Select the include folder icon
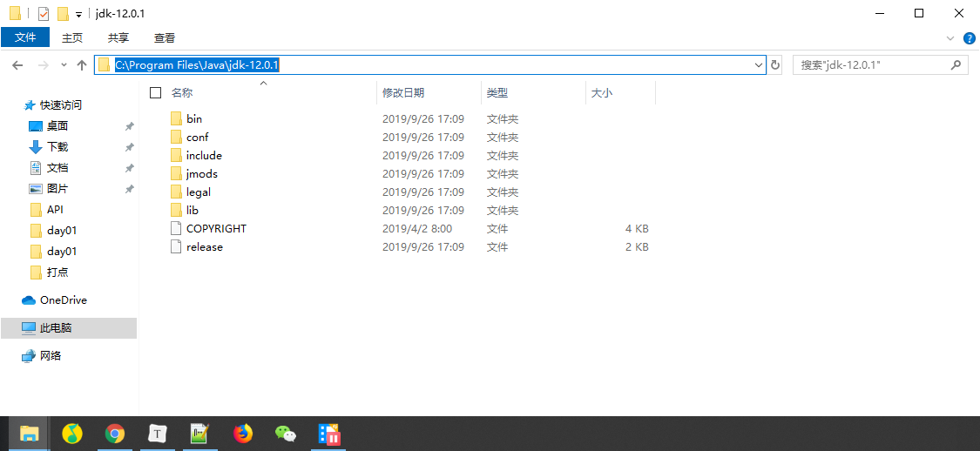Screen dimensions: 980x451 (176, 156)
